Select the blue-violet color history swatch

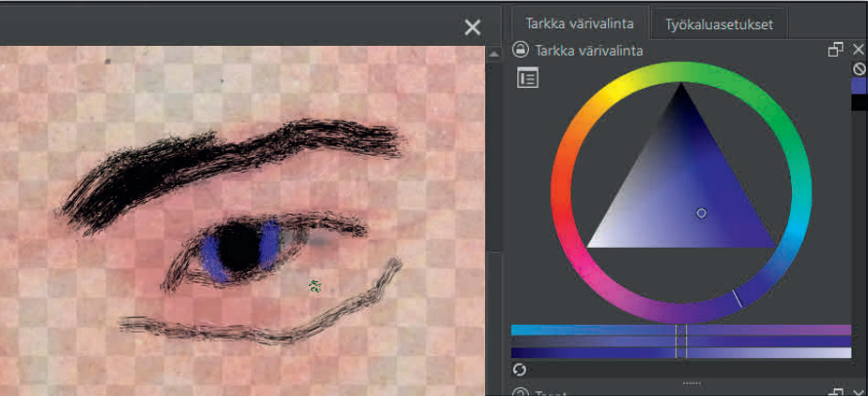[859, 86]
